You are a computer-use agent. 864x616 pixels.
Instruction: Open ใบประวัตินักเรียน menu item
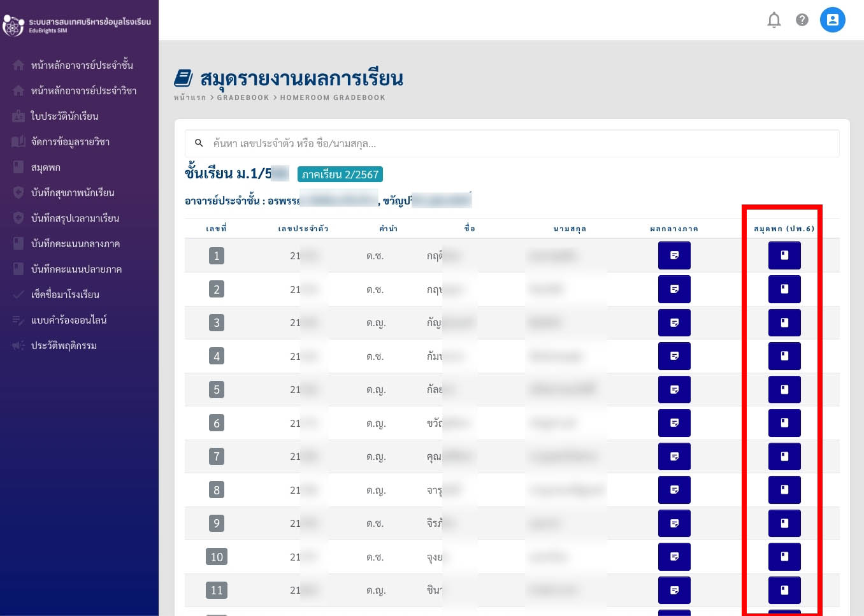point(64,116)
